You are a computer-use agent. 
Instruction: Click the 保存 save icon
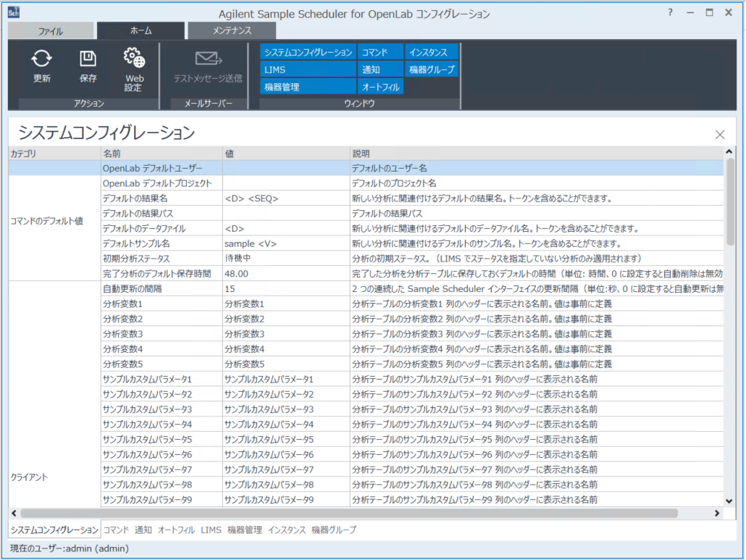click(88, 59)
